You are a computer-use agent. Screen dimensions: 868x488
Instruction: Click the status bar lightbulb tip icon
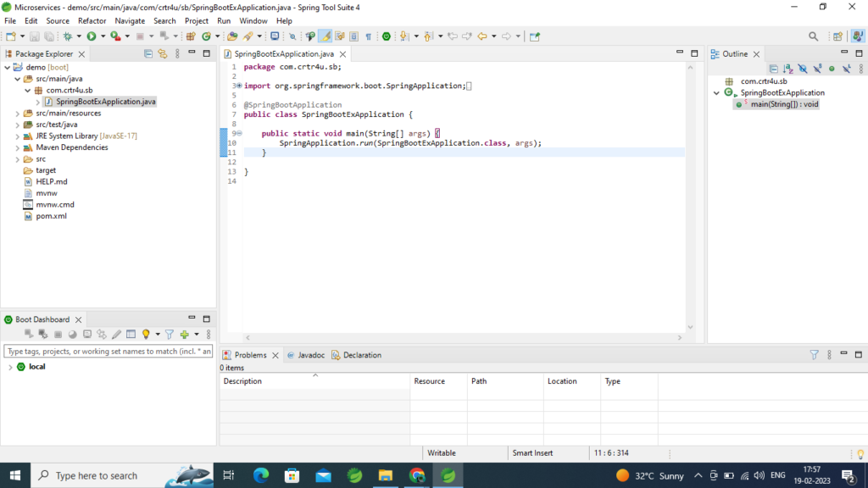(x=861, y=454)
